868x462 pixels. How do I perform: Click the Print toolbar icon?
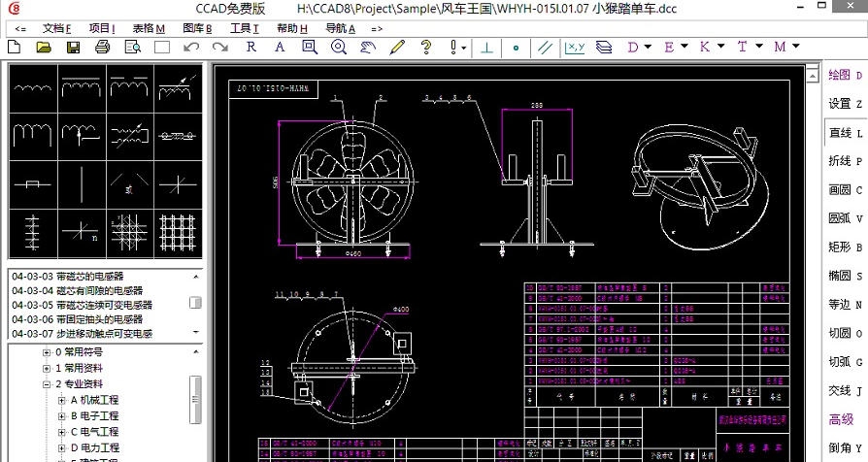click(104, 47)
